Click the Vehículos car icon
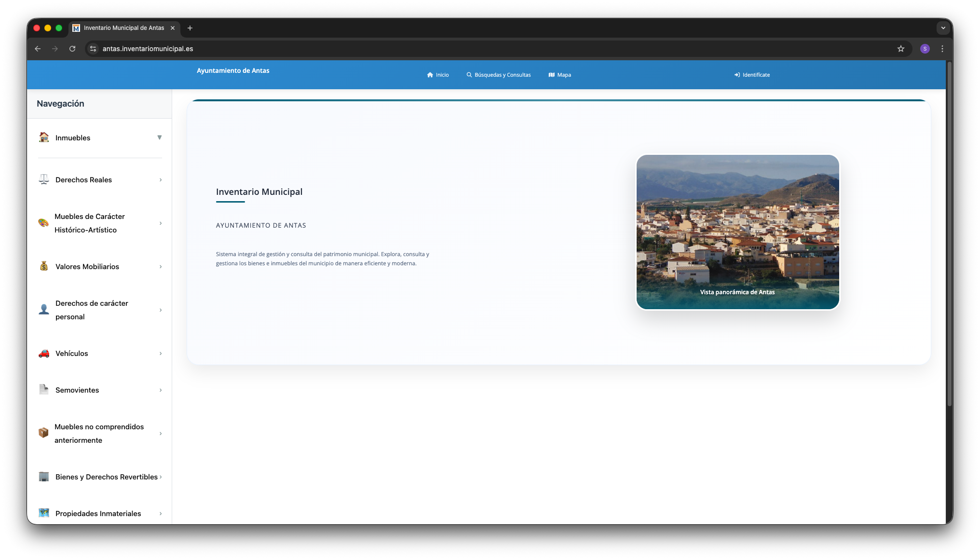This screenshot has width=980, height=560. tap(43, 353)
